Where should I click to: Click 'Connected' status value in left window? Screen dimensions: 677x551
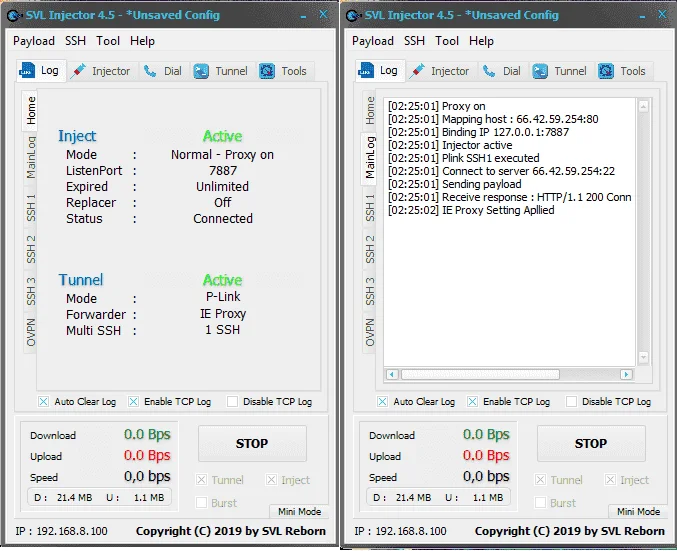(223, 218)
